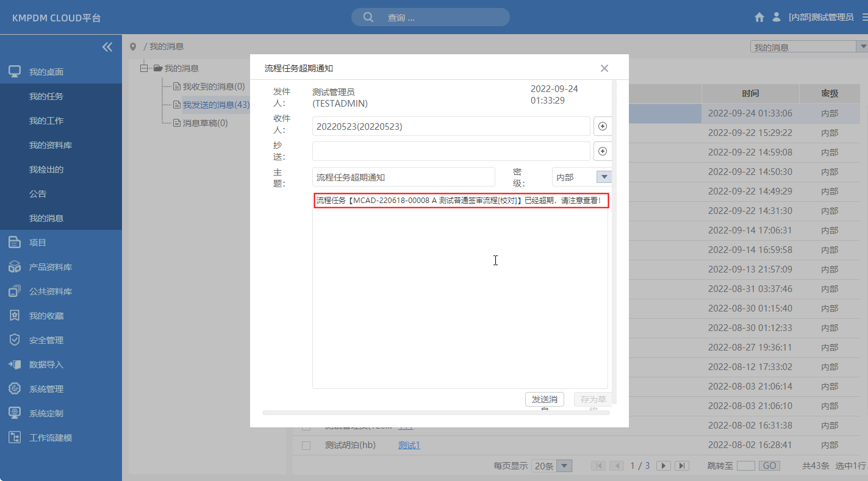点击抄送栏旁的添加按钮
The width and height of the screenshot is (868, 481).
602,151
